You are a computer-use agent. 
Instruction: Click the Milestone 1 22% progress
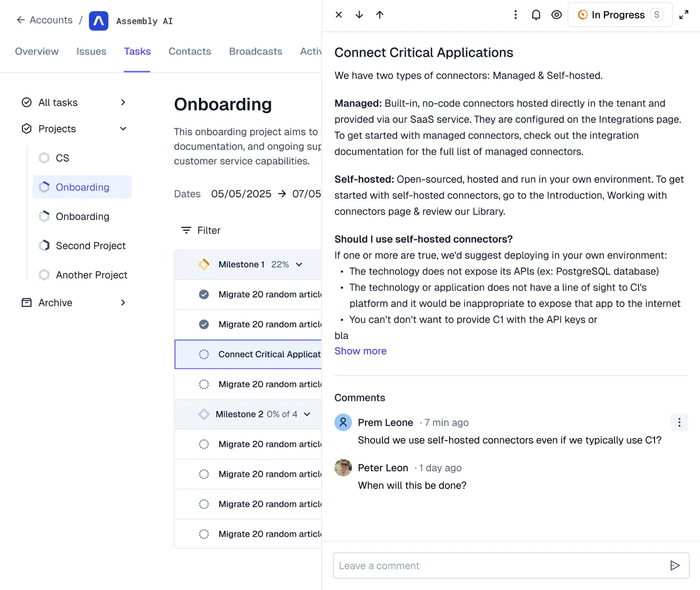click(280, 264)
